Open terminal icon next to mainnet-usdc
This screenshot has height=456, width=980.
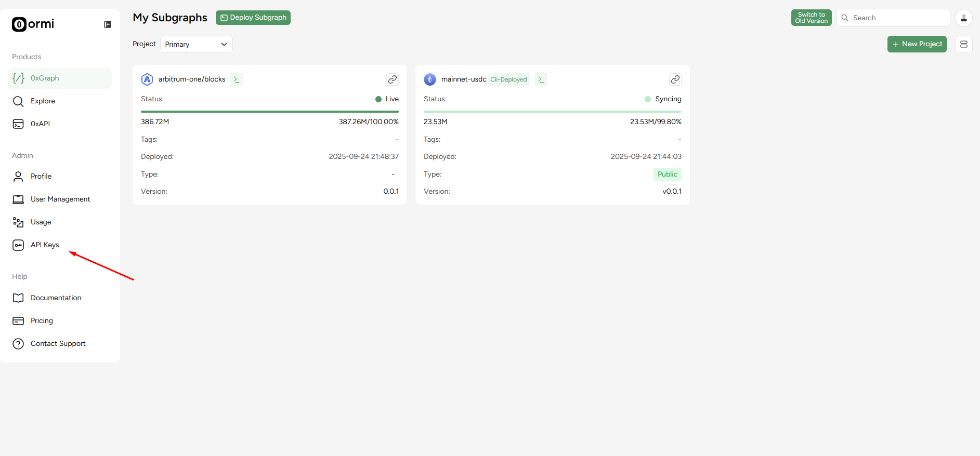point(541,79)
